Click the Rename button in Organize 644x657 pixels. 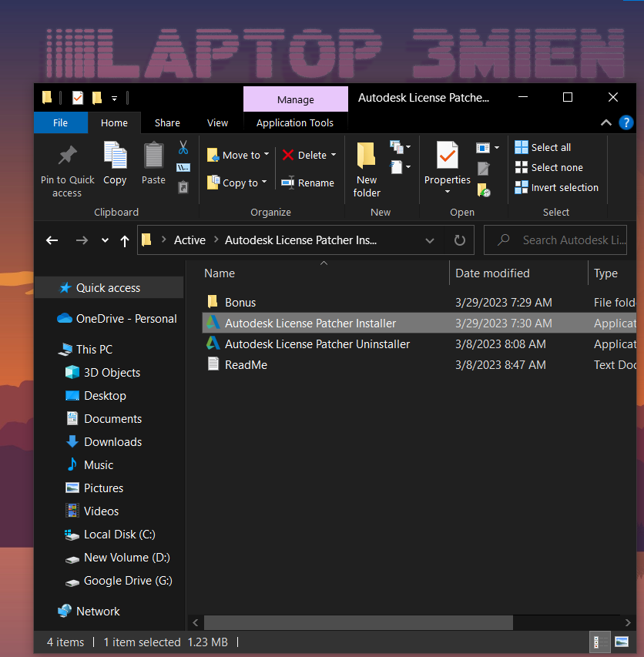307,183
